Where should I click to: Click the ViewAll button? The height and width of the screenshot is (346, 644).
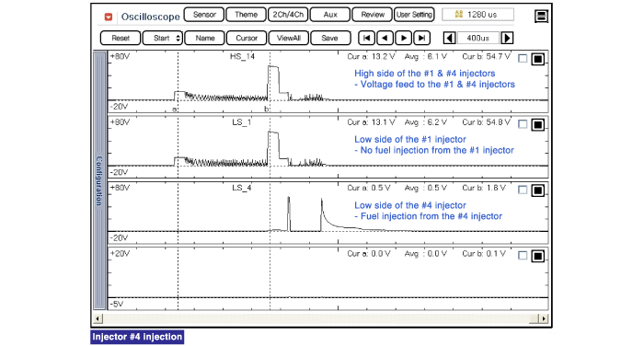288,39
